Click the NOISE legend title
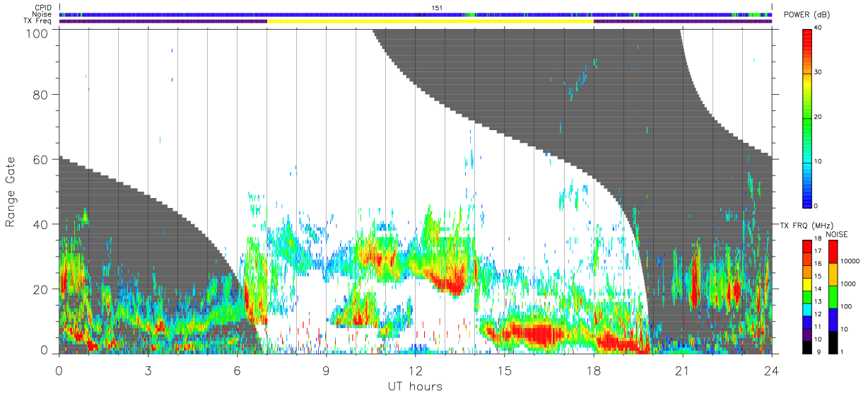The width and height of the screenshot is (868, 401). point(836,234)
